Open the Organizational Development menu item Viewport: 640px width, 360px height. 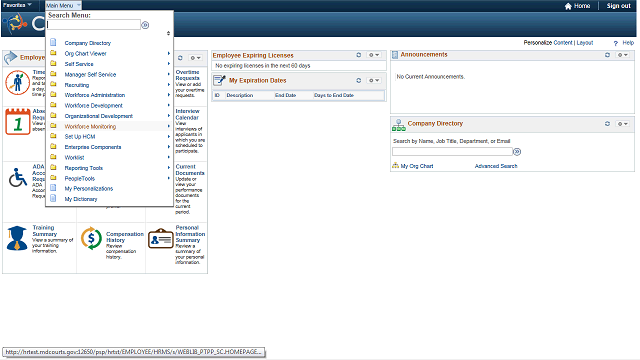tap(99, 116)
